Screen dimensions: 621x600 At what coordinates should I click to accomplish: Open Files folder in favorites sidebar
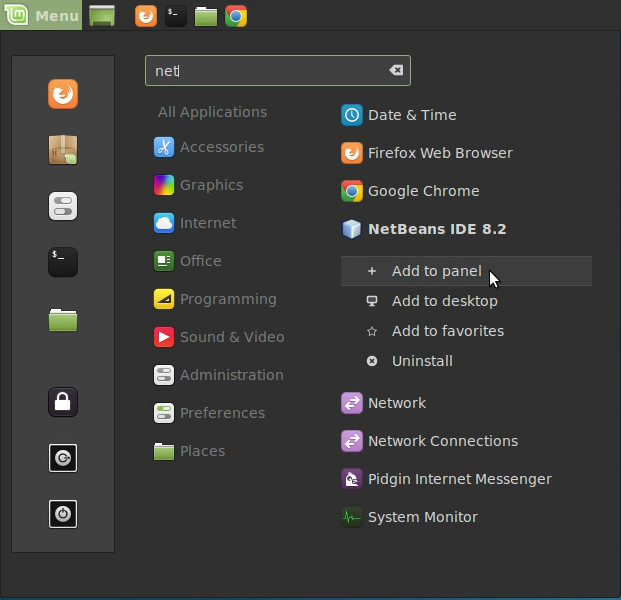(x=63, y=320)
